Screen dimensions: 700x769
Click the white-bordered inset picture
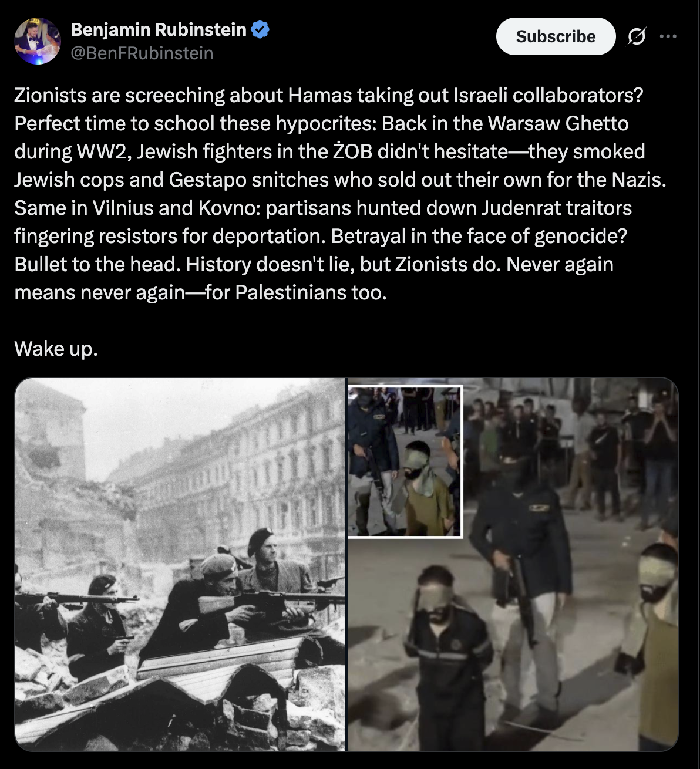pyautogui.click(x=405, y=461)
